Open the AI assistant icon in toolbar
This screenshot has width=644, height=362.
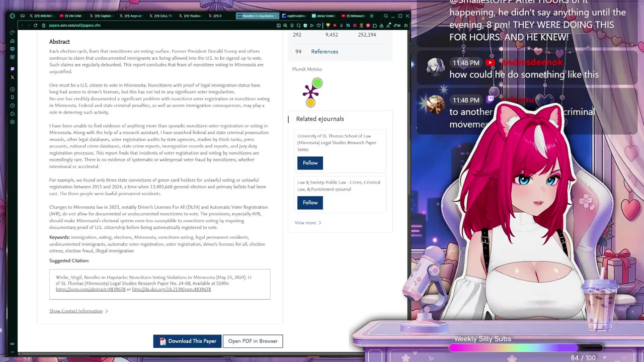pos(397,25)
